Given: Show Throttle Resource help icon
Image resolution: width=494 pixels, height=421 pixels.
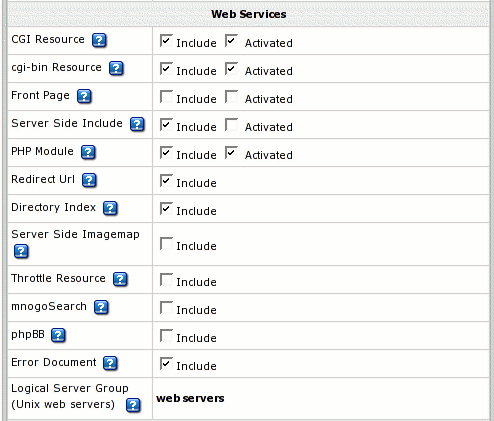Looking at the screenshot, I should point(120,279).
